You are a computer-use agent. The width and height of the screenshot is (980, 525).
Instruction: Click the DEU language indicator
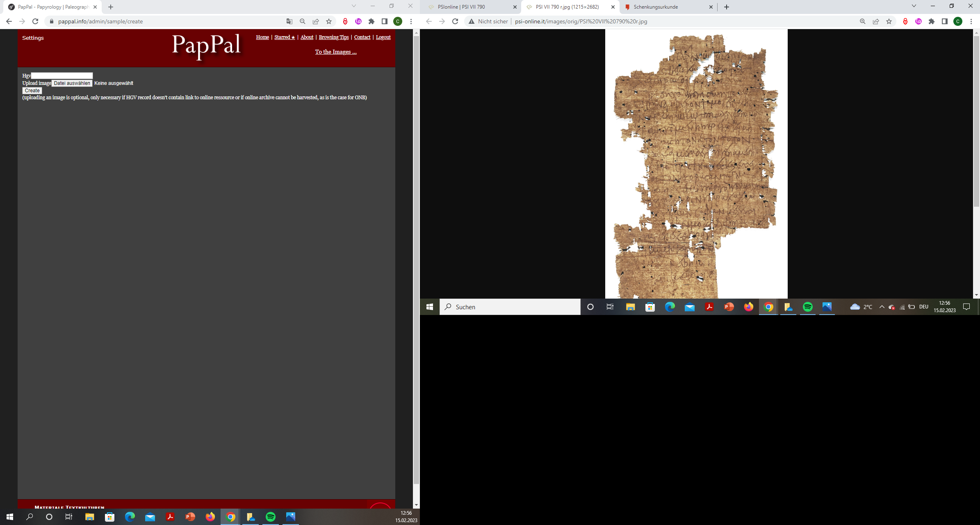point(924,307)
